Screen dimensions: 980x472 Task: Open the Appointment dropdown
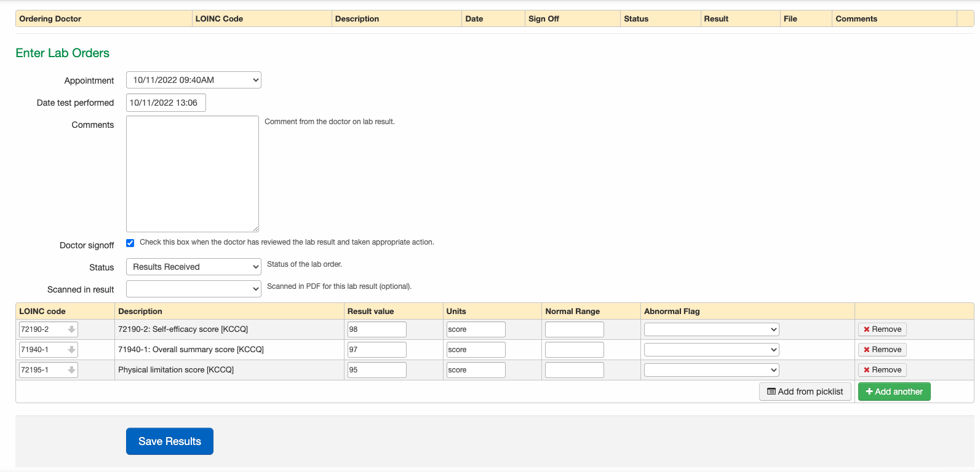[194, 80]
